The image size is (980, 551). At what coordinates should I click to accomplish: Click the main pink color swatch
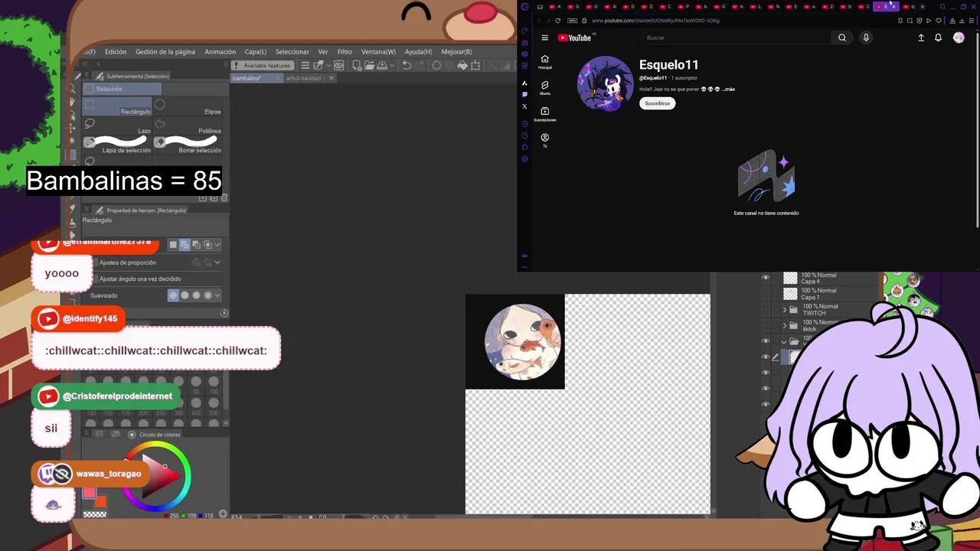pos(90,492)
